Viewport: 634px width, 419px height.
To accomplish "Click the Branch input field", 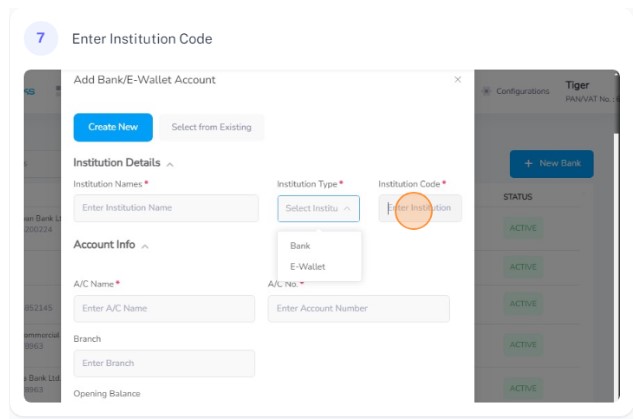I will click(x=164, y=363).
